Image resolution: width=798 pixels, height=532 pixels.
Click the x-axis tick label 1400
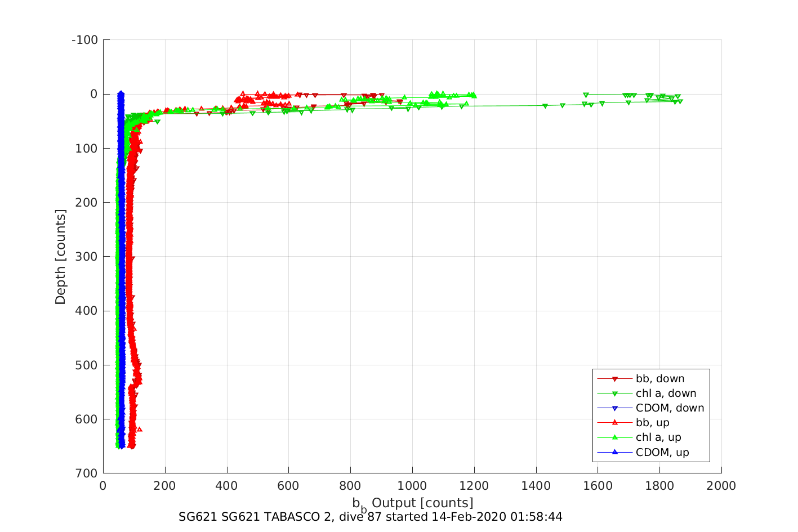536,486
